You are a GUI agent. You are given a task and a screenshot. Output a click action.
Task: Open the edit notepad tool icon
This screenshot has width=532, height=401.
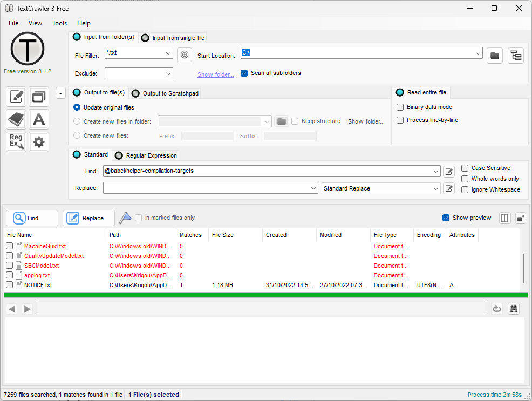coord(16,97)
